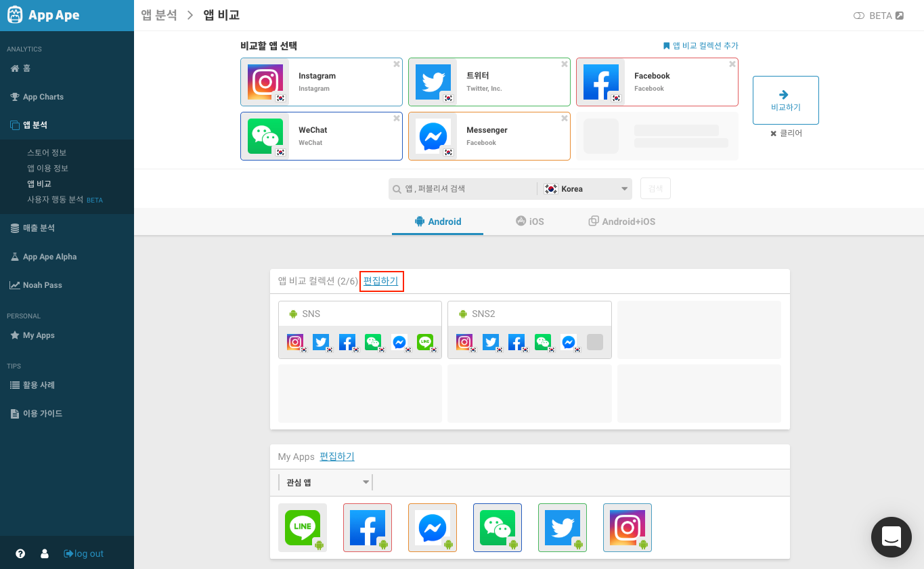Screen dimensions: 924x569
Task: Click 편집하기 next to 앱 비교 컬렉션
Action: tap(381, 281)
